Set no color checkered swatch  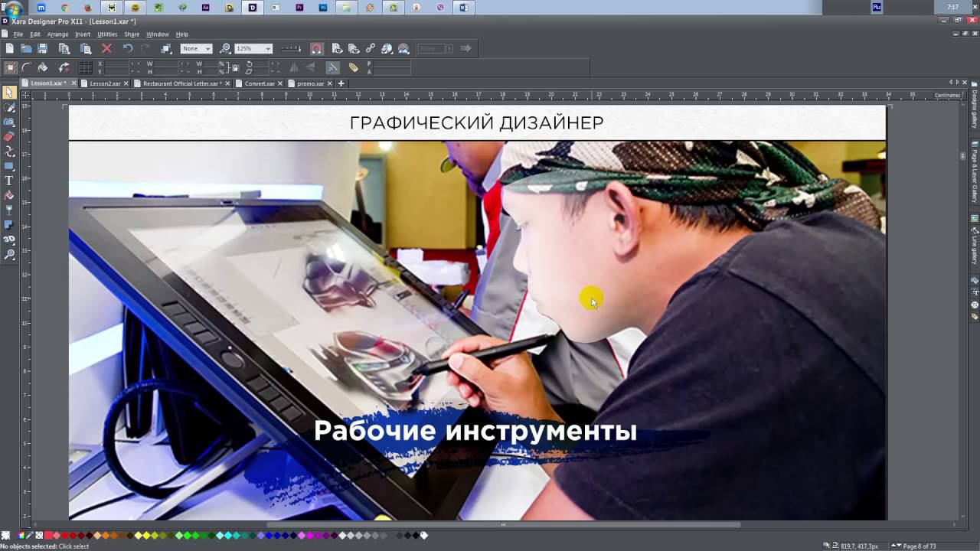click(39, 536)
